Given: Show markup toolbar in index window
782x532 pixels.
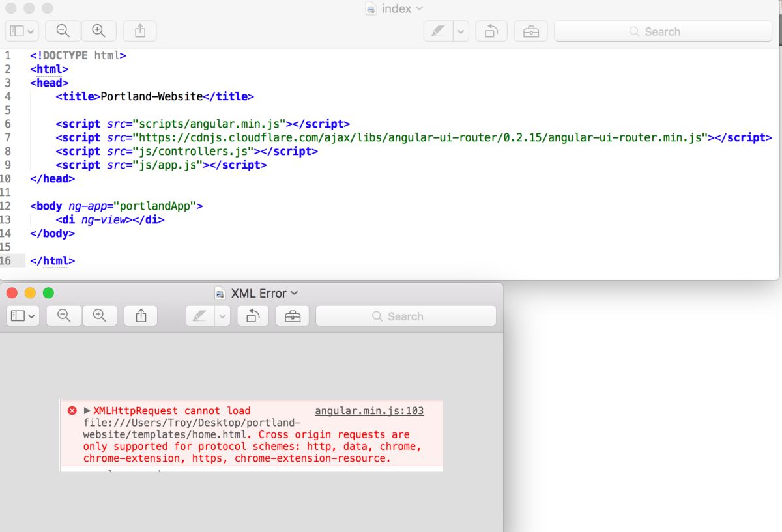Looking at the screenshot, I should (x=530, y=31).
